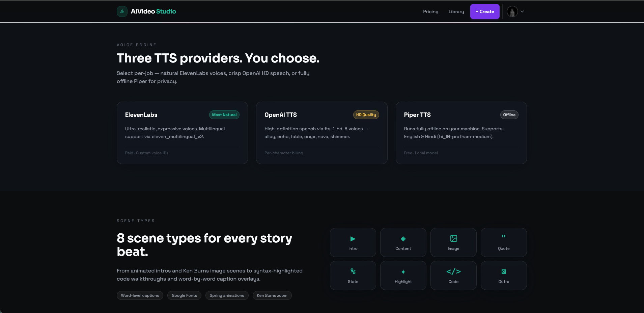The image size is (644, 313).
Task: Click the OpenAI TTS card title
Action: pos(281,115)
